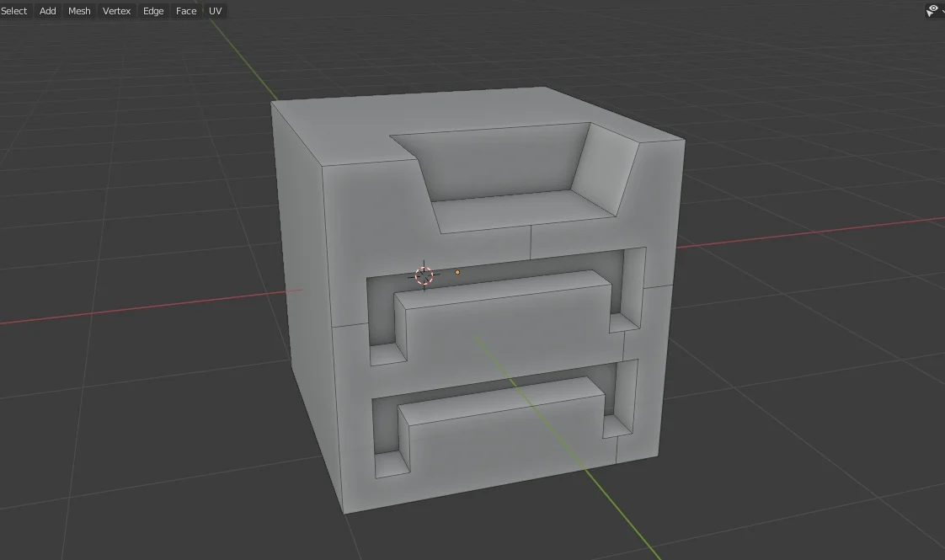
Task: Open the Mesh menu
Action: point(79,11)
